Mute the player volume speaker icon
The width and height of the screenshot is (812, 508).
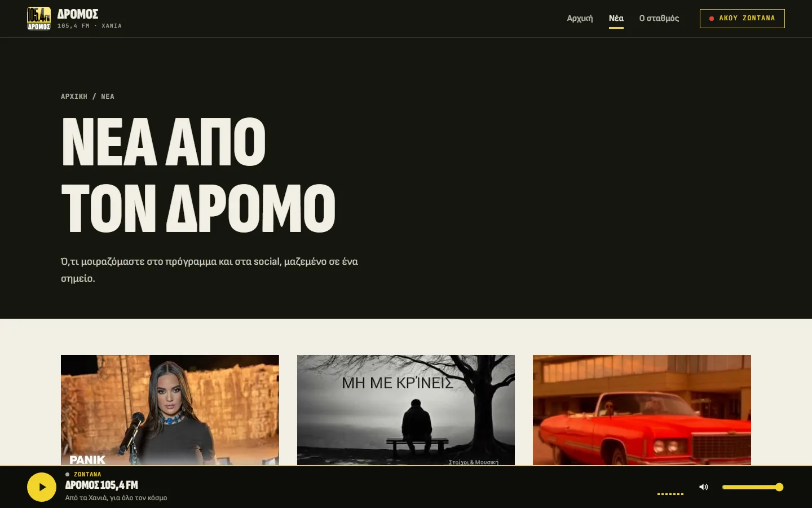pos(704,487)
